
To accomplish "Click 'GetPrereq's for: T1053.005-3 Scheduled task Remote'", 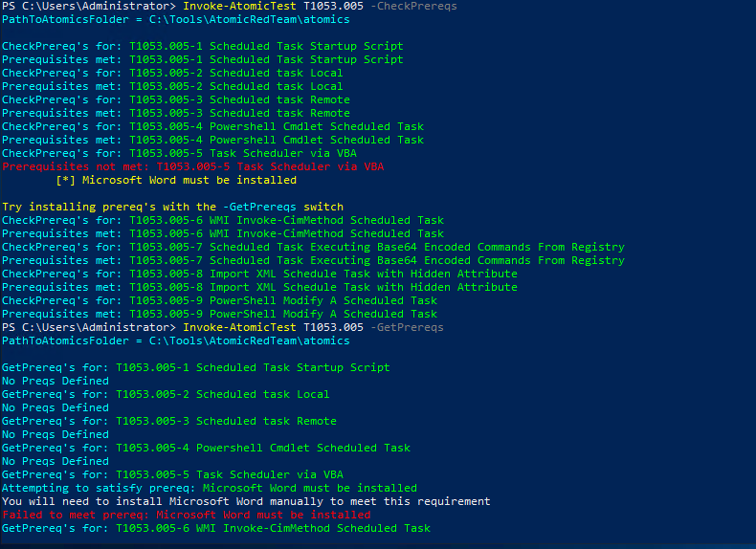I will click(x=169, y=421).
